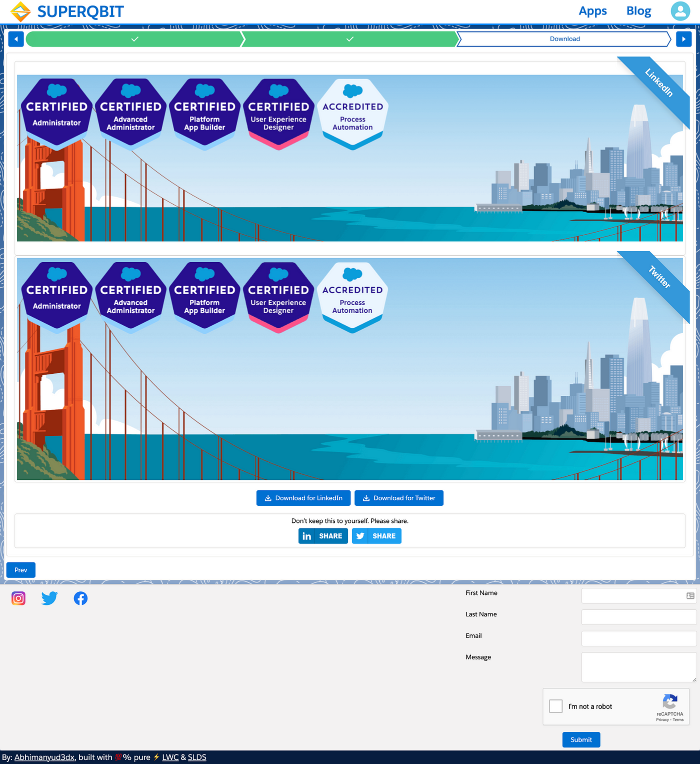Open the Abhimanyud3dx author link
The height and width of the screenshot is (764, 700).
pos(44,757)
